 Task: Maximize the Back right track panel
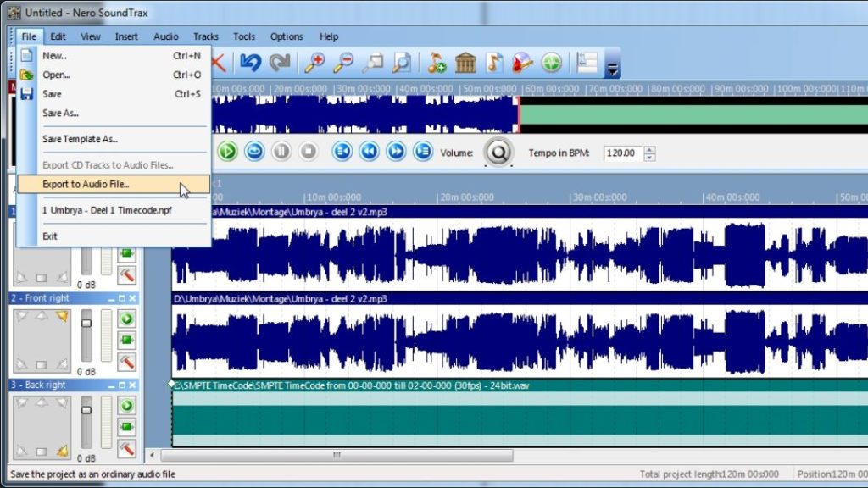121,385
